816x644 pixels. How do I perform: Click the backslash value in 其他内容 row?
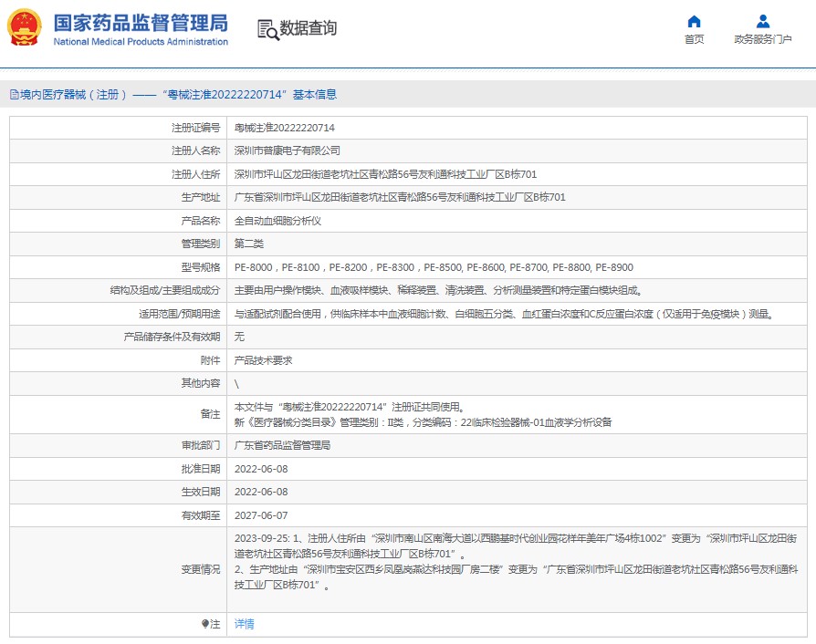tap(236, 384)
